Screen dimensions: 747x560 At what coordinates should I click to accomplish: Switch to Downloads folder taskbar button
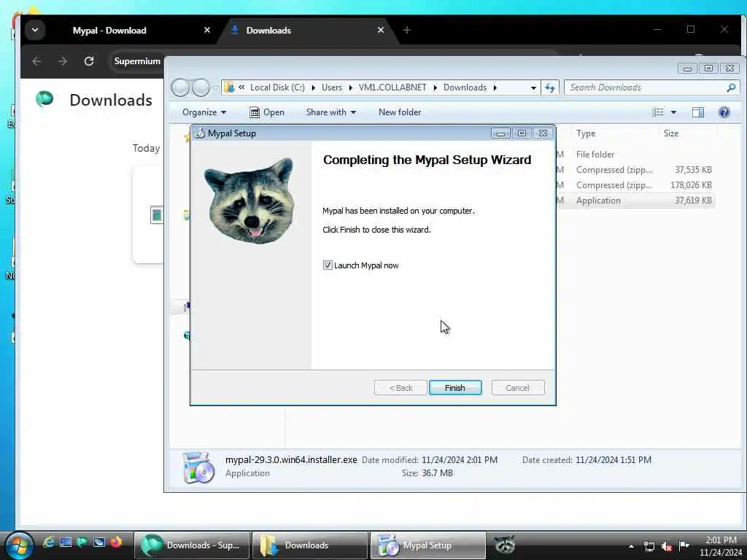(x=309, y=545)
